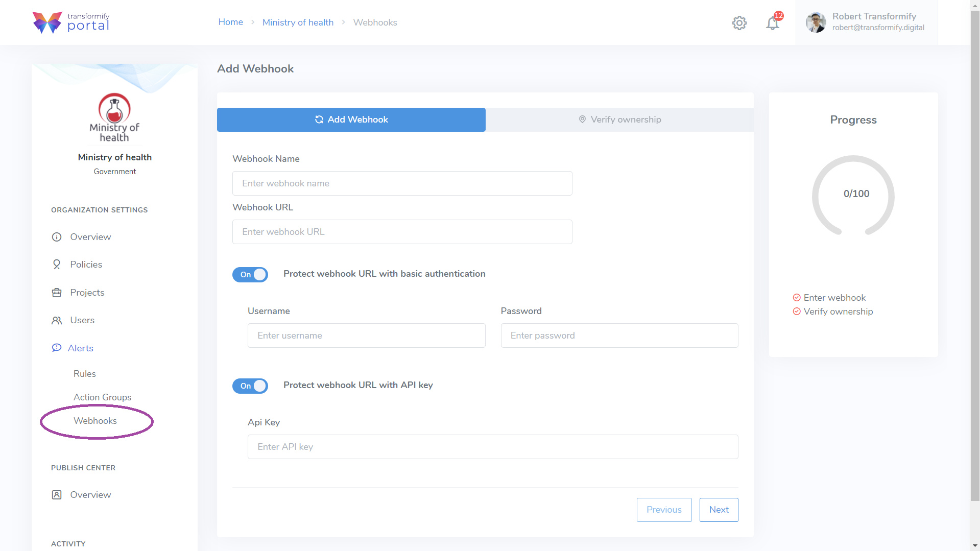
Task: Focus the Api Key input field
Action: [493, 447]
